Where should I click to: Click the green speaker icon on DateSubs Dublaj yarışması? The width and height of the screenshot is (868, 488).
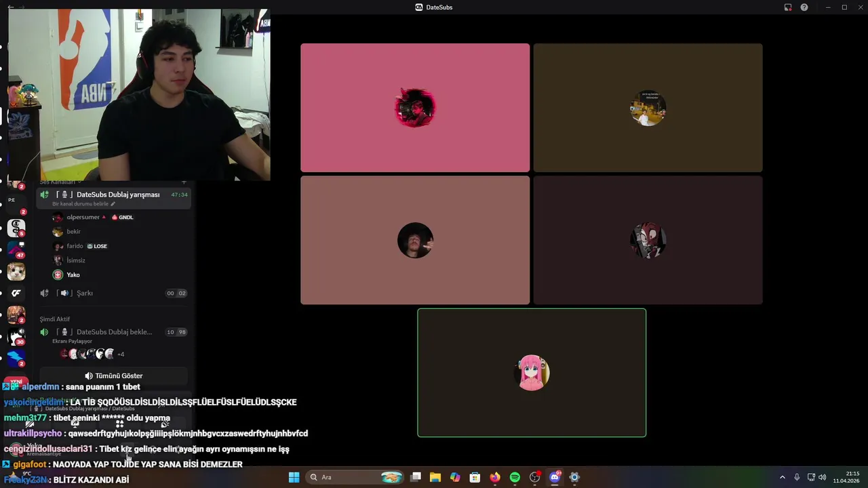pos(44,195)
